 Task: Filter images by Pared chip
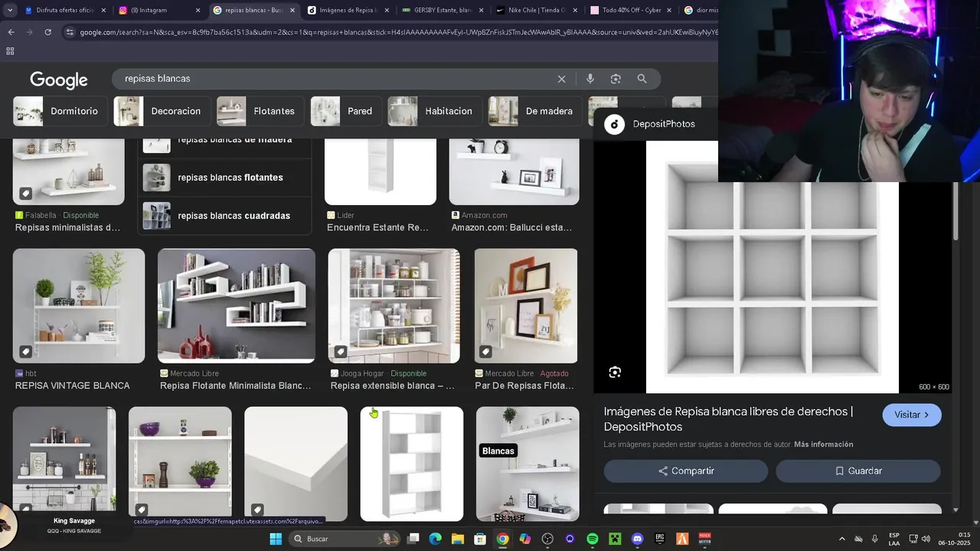click(345, 111)
